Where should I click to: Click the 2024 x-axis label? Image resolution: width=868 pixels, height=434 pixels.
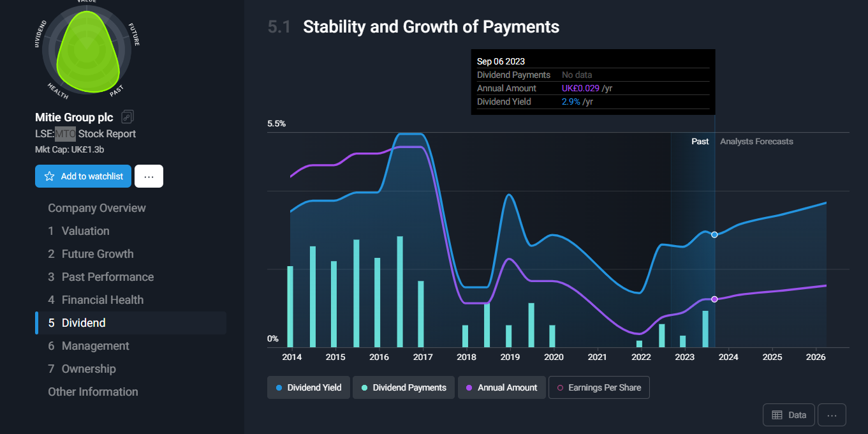[728, 357]
